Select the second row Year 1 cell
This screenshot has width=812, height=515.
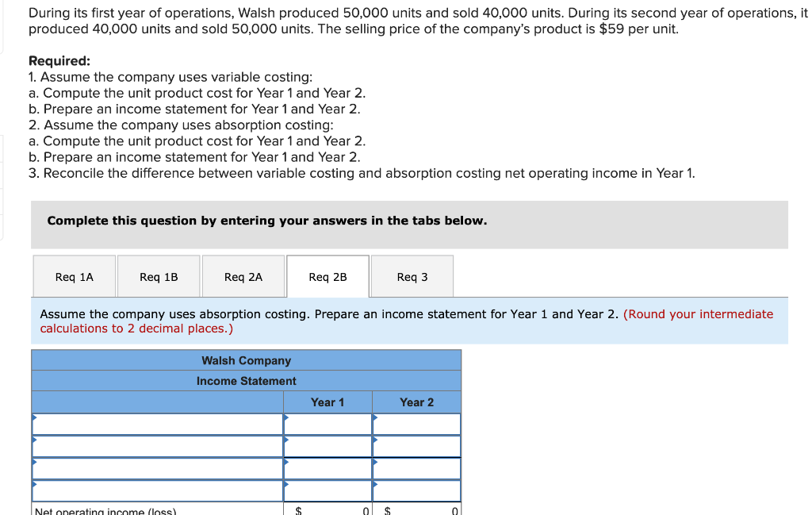(x=327, y=446)
